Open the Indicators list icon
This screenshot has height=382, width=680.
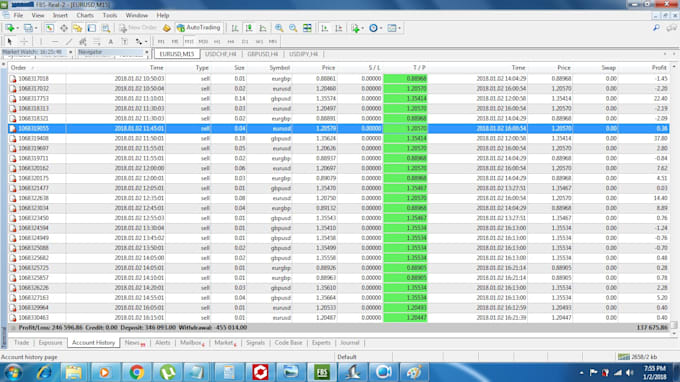(356, 28)
